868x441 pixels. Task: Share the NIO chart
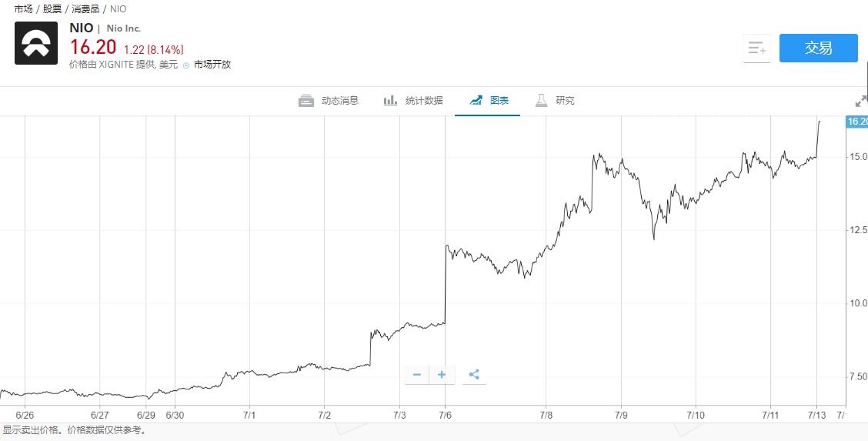click(474, 375)
